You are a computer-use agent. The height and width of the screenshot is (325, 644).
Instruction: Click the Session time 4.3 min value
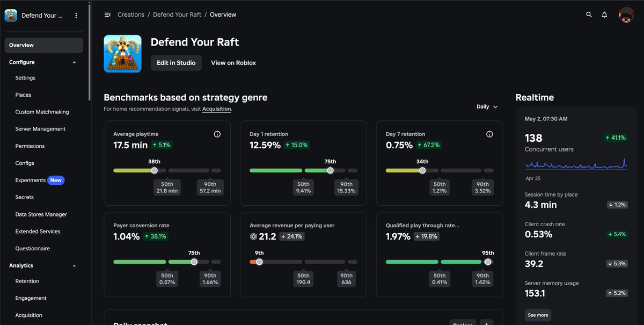pos(540,205)
